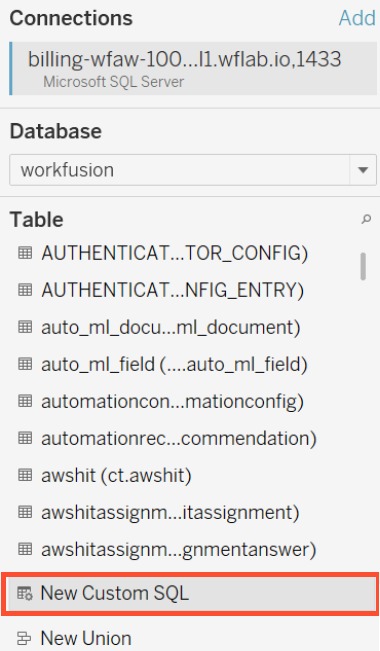The height and width of the screenshot is (651, 380).
Task: Click the workfusion database combo box
Action: [193, 170]
